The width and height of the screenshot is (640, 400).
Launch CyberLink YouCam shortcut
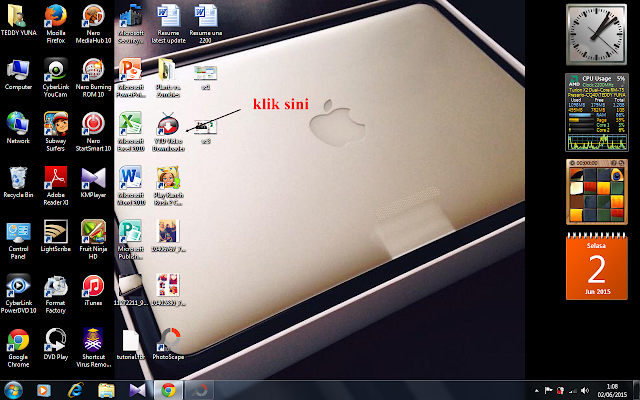pos(56,78)
